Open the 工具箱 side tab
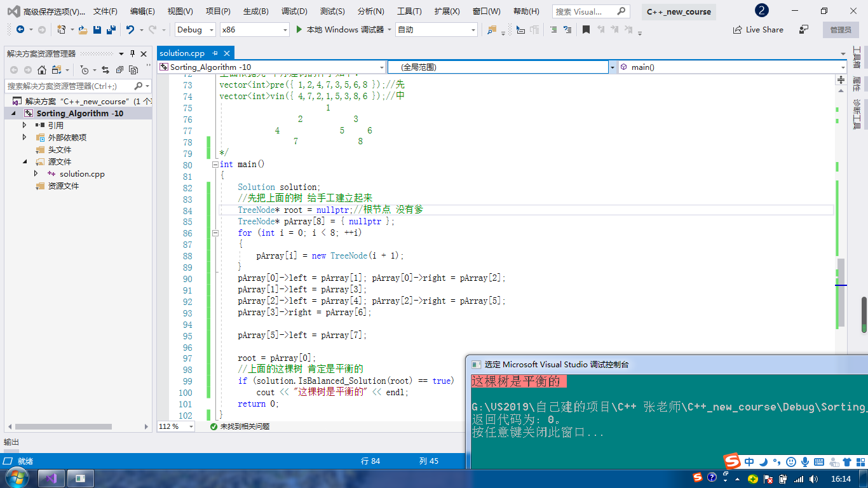This screenshot has height=488, width=868. [857, 57]
